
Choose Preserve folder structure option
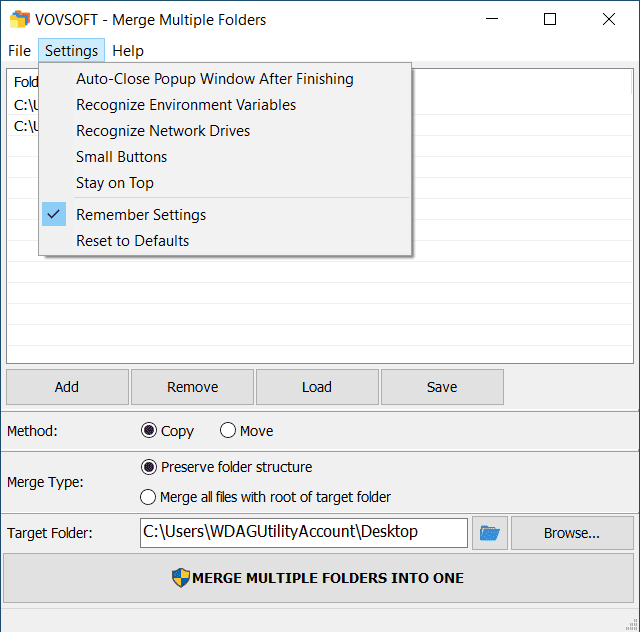tap(149, 467)
